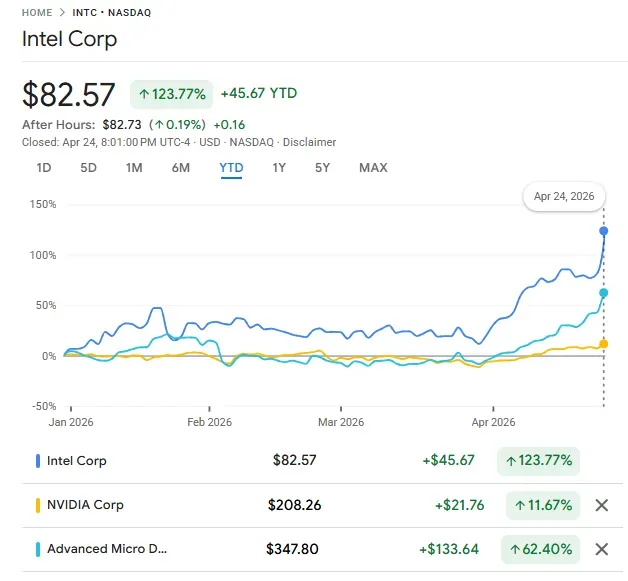Click the Apr 2026 axis label

[x=493, y=422]
